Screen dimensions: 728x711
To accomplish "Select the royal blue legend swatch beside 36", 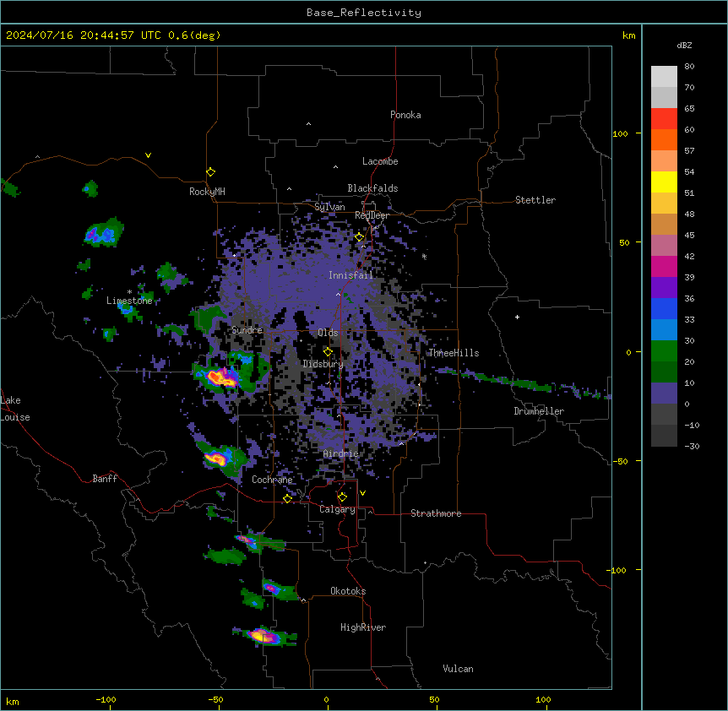I will point(664,308).
